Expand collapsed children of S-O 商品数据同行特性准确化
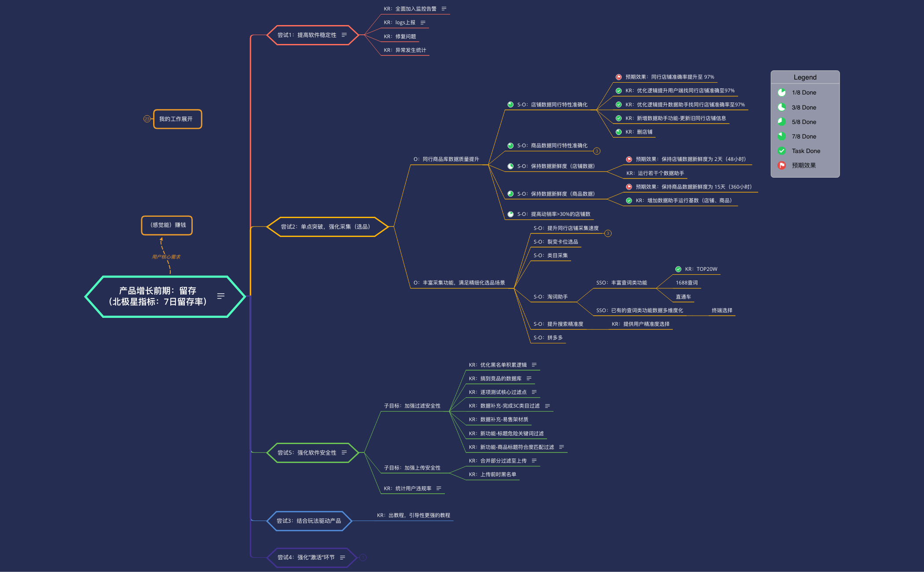 [x=597, y=151]
